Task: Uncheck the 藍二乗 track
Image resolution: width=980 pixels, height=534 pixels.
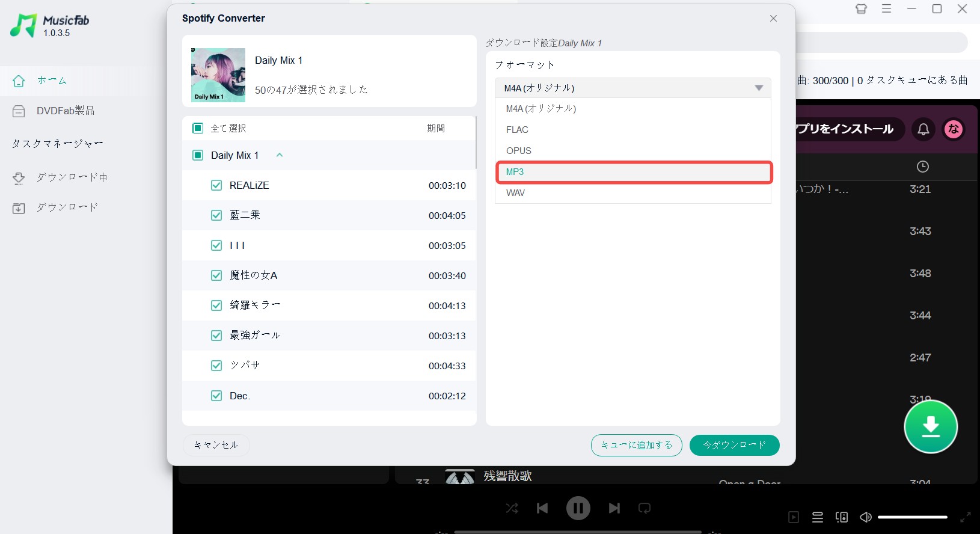Action: pos(216,215)
